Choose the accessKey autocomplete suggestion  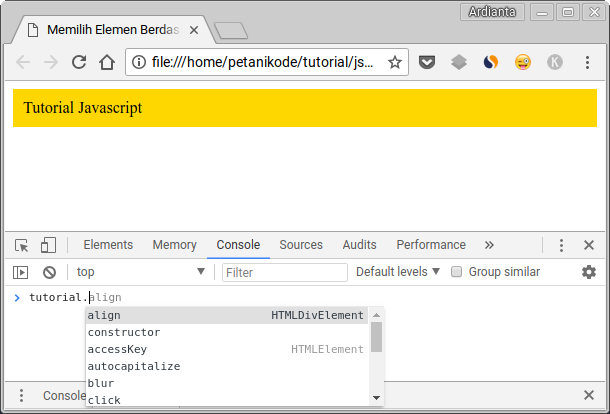[x=226, y=349]
